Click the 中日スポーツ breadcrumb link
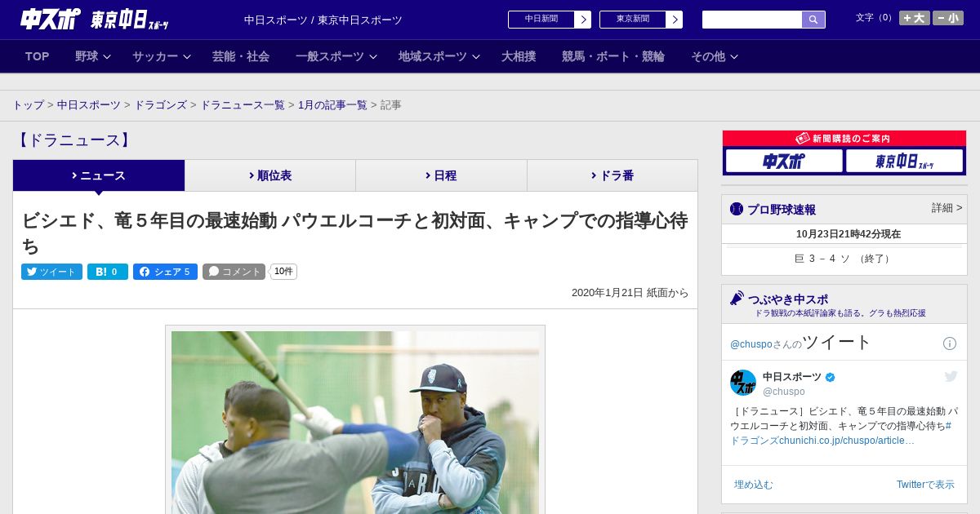 pos(89,105)
